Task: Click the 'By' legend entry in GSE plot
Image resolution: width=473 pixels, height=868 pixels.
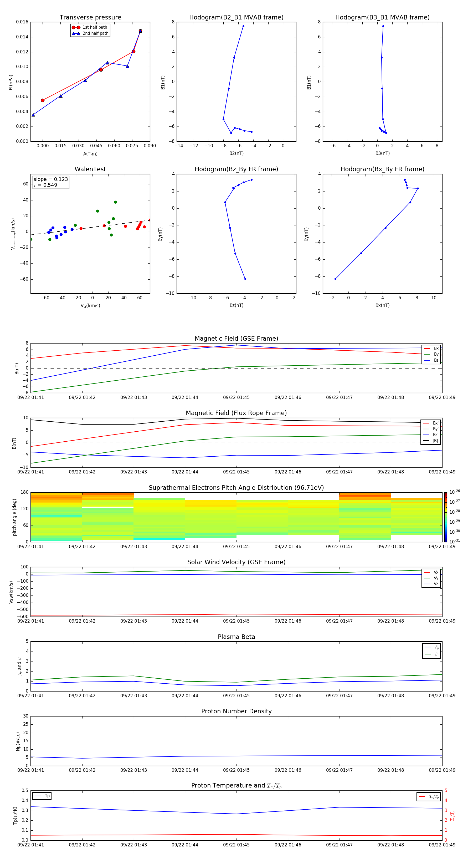Action: (x=431, y=354)
